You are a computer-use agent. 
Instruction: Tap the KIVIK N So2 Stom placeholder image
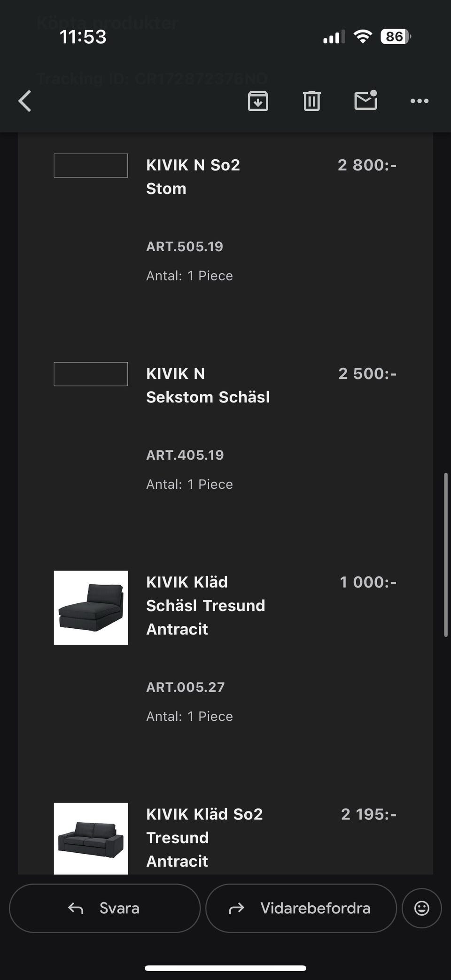(91, 165)
